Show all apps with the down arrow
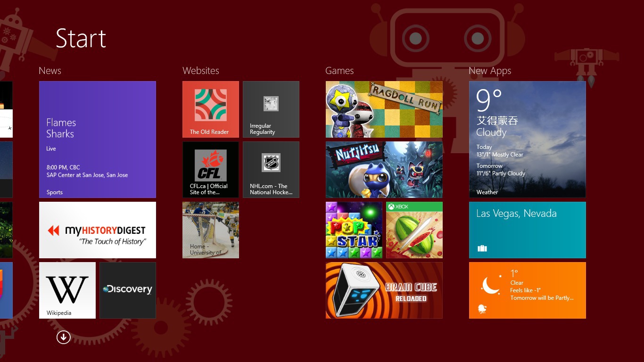The image size is (644, 362). pos(63,337)
